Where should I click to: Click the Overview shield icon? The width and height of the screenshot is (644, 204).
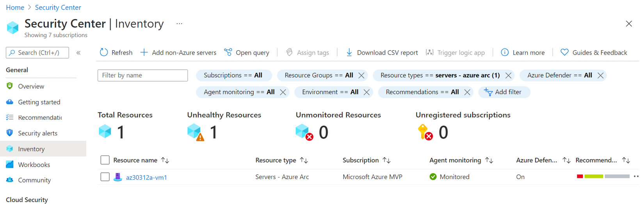tap(10, 86)
